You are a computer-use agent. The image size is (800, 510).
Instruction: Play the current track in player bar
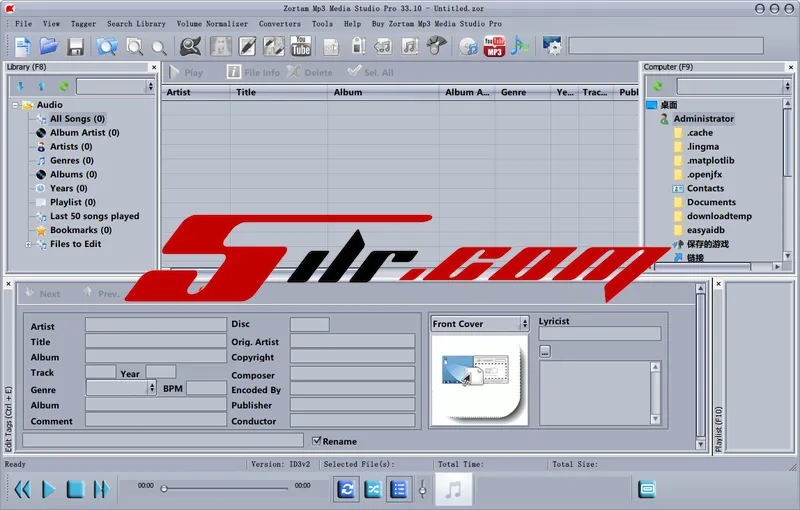click(x=48, y=490)
